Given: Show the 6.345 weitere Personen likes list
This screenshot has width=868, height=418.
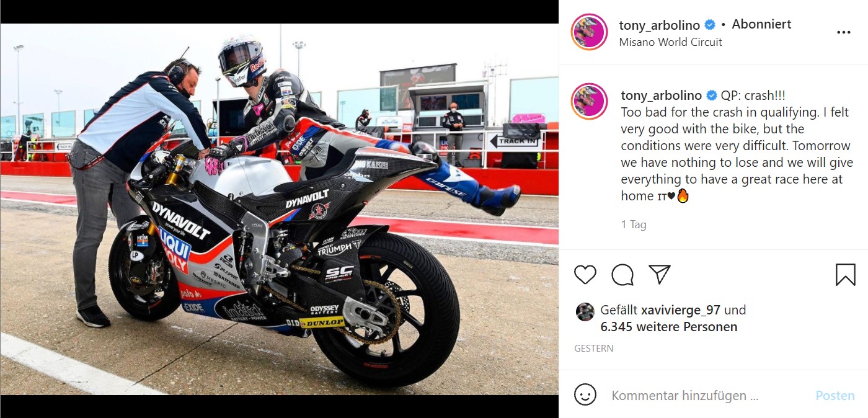Looking at the screenshot, I should click(669, 327).
